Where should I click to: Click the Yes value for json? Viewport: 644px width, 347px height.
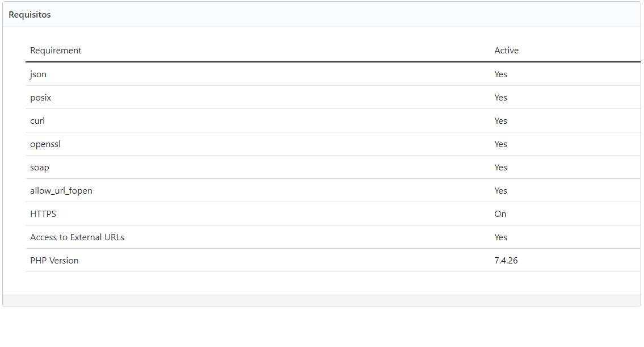(x=500, y=74)
